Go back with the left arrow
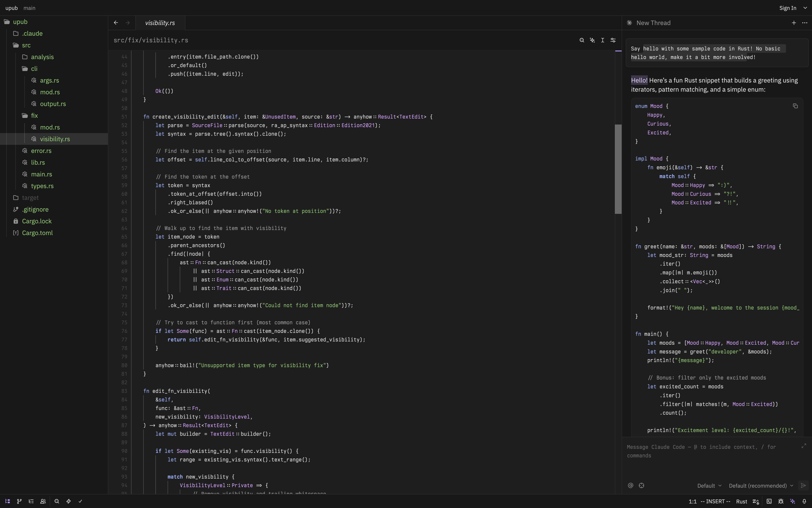The image size is (812, 508). point(116,23)
